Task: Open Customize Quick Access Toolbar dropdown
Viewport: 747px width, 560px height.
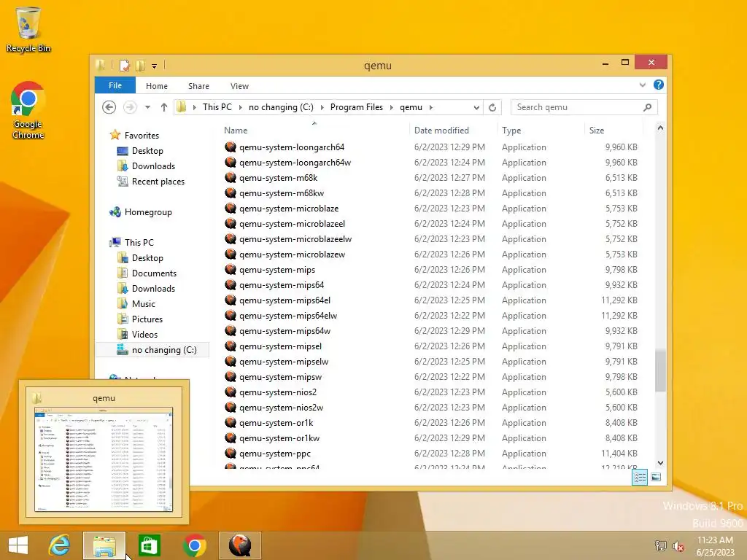Action: point(154,66)
